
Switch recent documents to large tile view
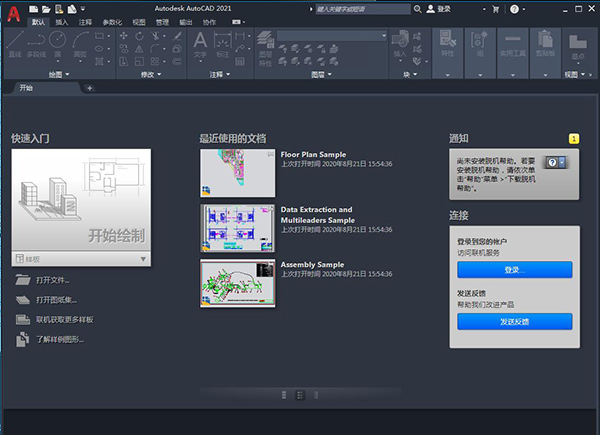tap(284, 395)
